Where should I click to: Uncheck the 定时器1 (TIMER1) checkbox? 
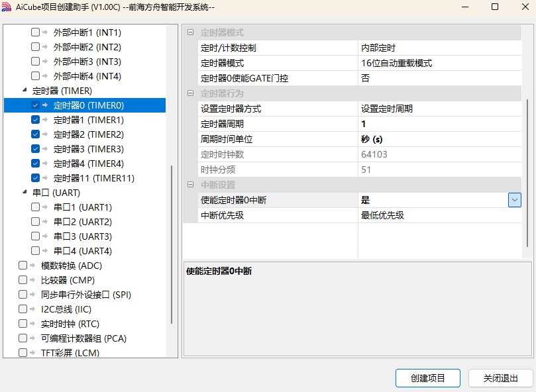pyautogui.click(x=36, y=120)
